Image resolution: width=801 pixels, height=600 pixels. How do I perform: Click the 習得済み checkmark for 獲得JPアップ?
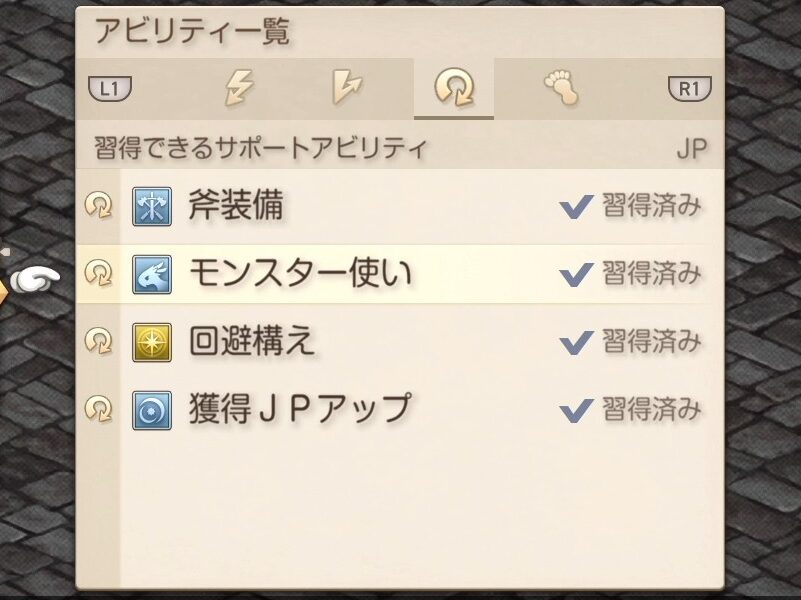click(x=576, y=411)
